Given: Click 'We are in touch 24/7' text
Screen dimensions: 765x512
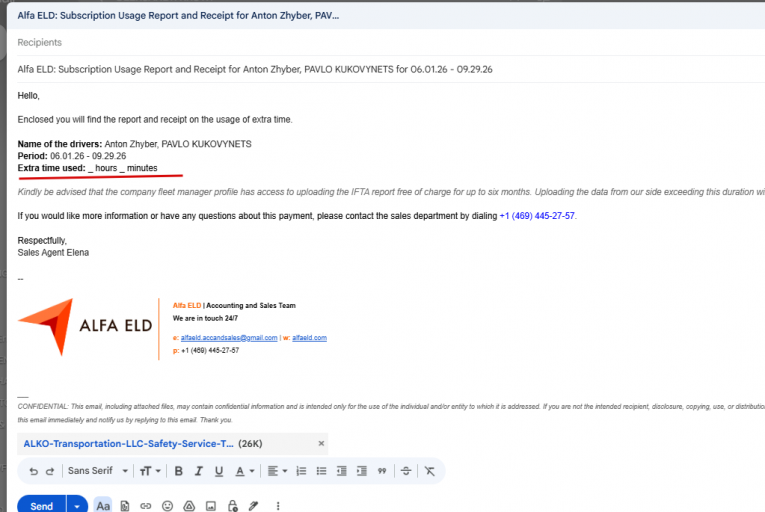Looking at the screenshot, I should click(205, 318).
